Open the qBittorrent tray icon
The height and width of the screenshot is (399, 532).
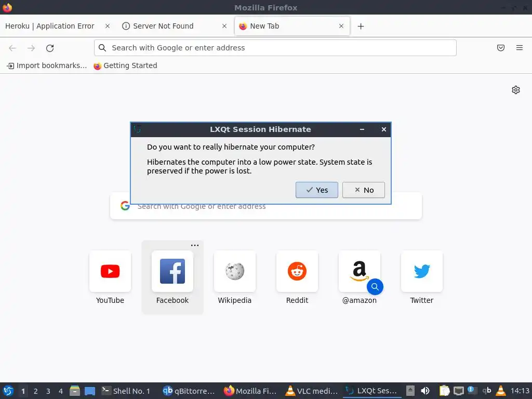pyautogui.click(x=486, y=391)
